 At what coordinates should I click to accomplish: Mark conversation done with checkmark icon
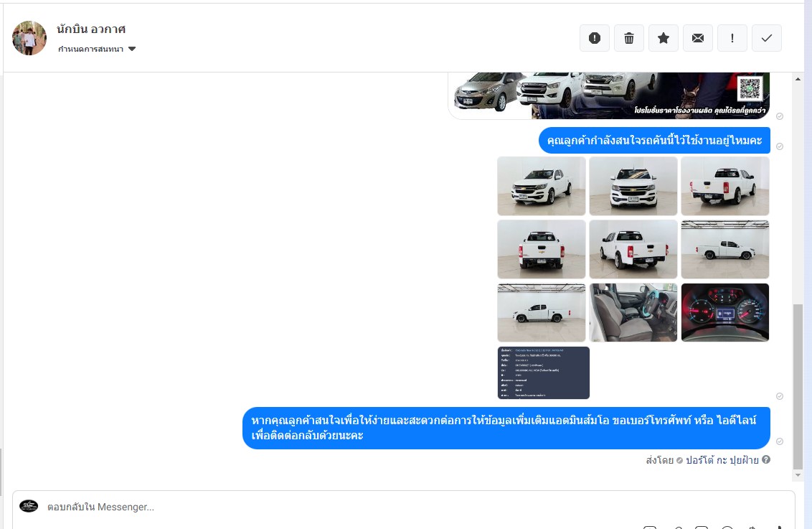click(766, 38)
